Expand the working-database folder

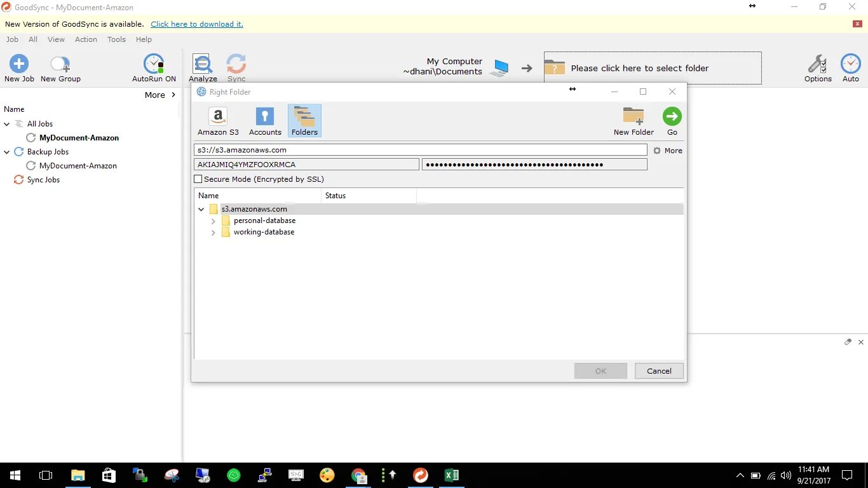click(213, 233)
